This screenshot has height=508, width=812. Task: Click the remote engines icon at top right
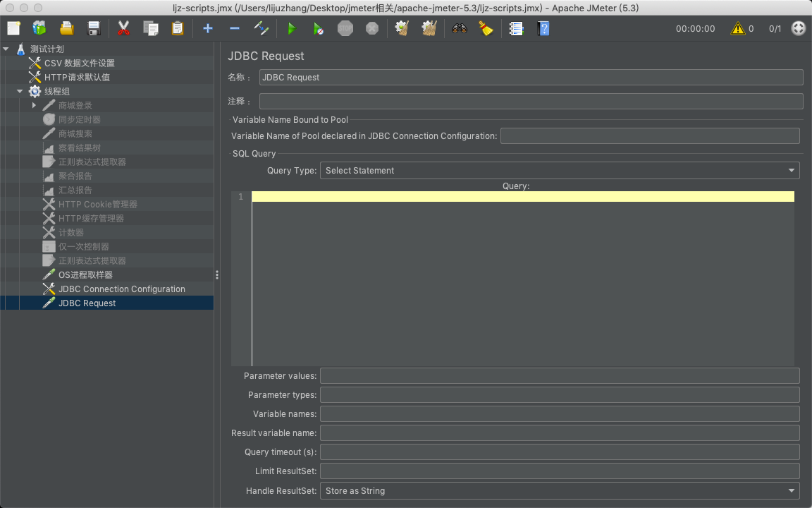click(x=799, y=28)
